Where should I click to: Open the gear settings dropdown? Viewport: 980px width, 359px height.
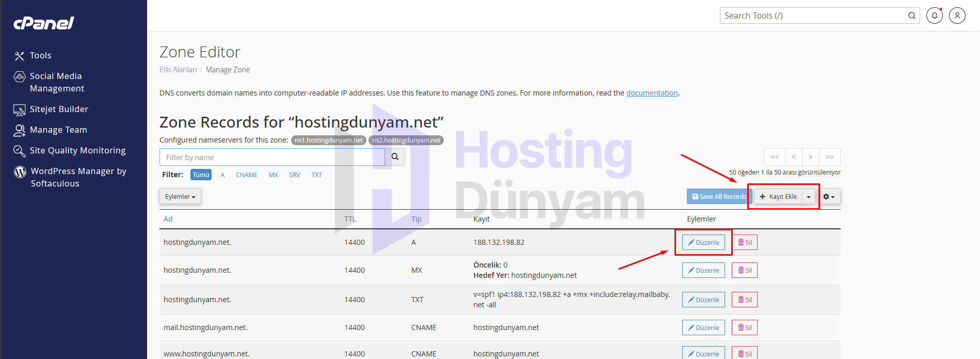pos(829,196)
